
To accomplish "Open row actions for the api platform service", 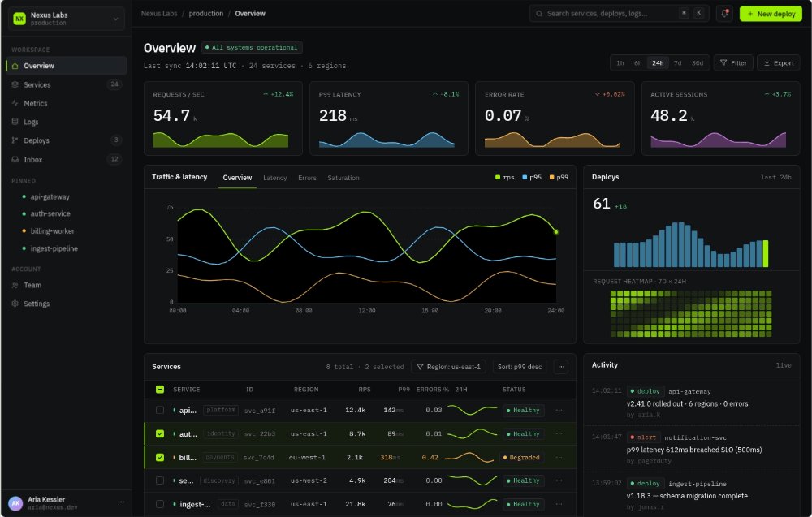I will coord(559,411).
